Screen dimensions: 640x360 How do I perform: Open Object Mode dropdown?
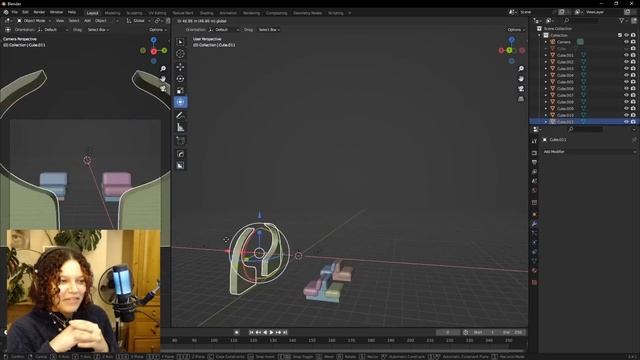34,20
